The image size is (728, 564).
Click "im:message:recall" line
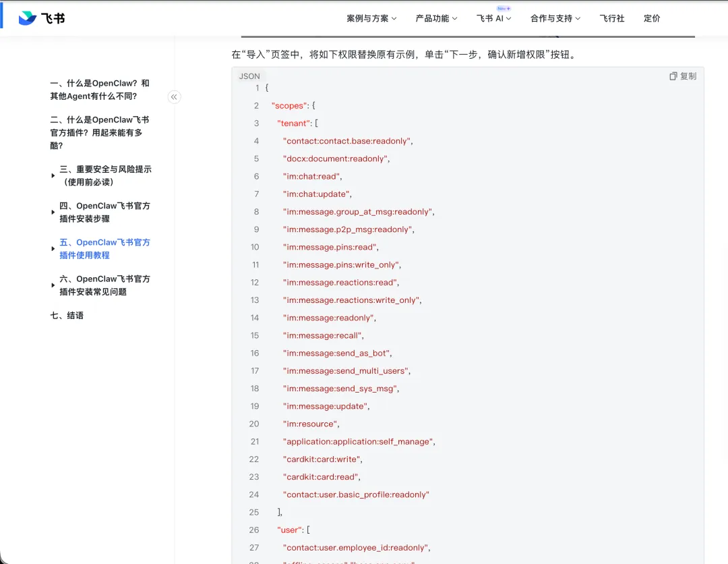[x=323, y=335]
